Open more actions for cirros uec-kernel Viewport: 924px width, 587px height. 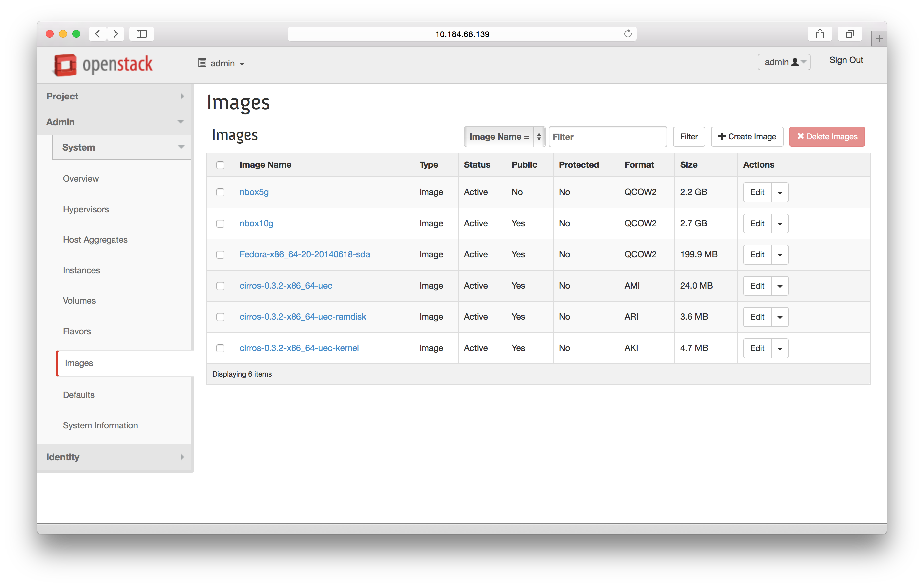780,348
